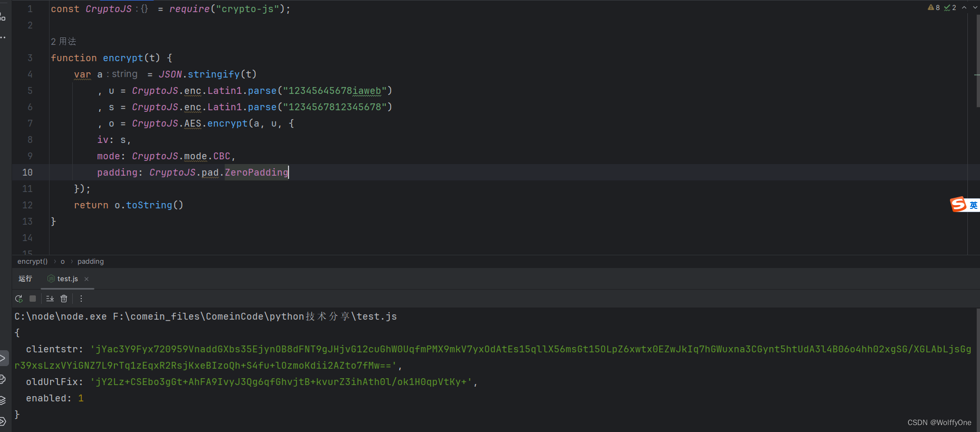Click the ': string' type inlay hint
This screenshot has height=432, width=980.
click(x=122, y=74)
